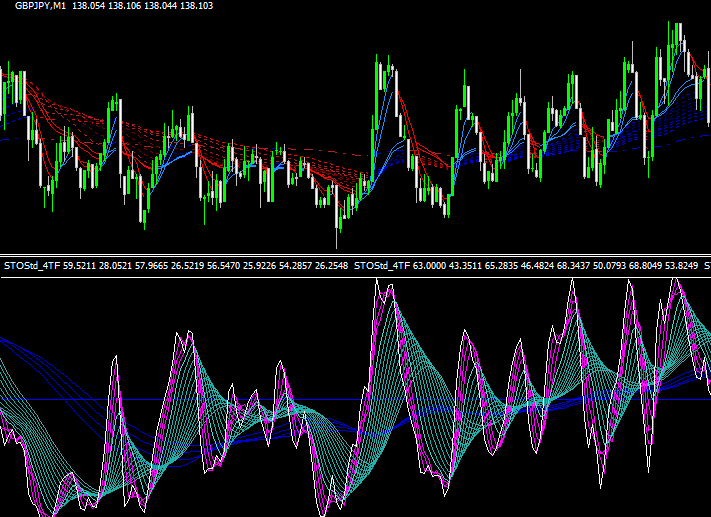Click the stochastic value 59.5211
Viewport: 711px width, 517px height.
81,267
